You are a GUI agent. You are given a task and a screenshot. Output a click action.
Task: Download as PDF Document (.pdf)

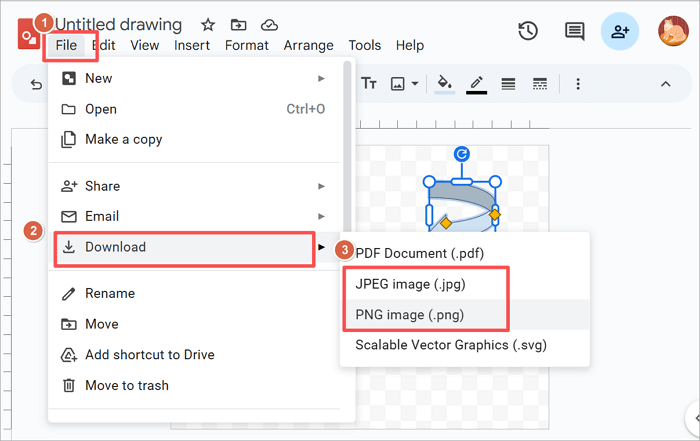(x=465, y=254)
